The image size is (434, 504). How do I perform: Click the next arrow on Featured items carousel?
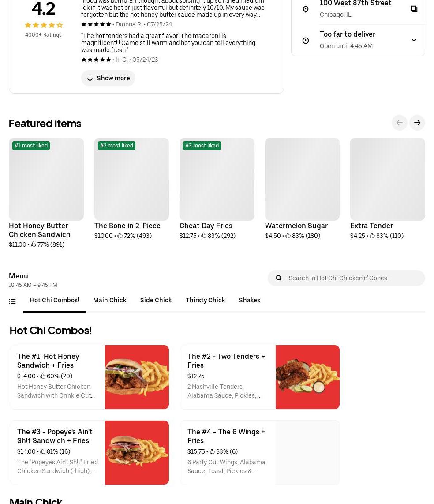(x=417, y=123)
